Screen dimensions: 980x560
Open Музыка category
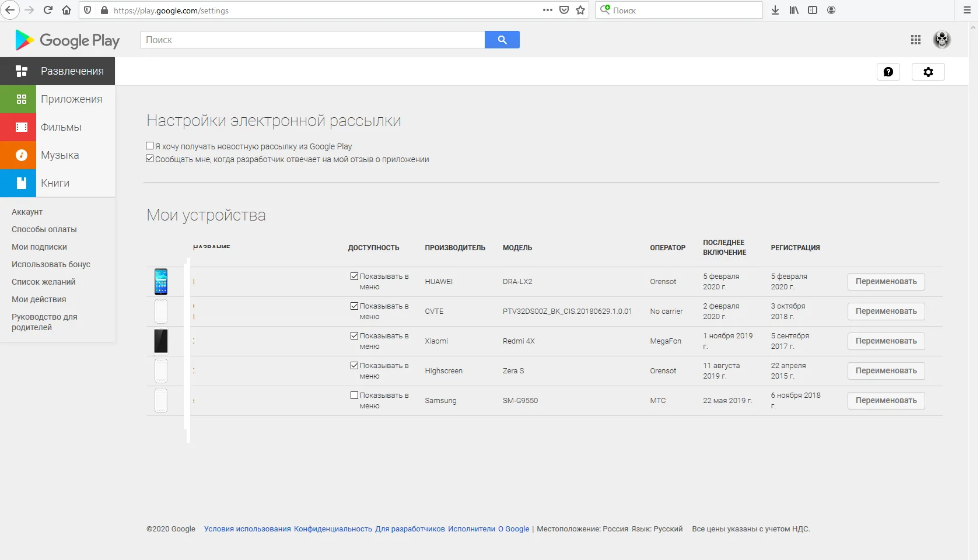click(x=57, y=155)
